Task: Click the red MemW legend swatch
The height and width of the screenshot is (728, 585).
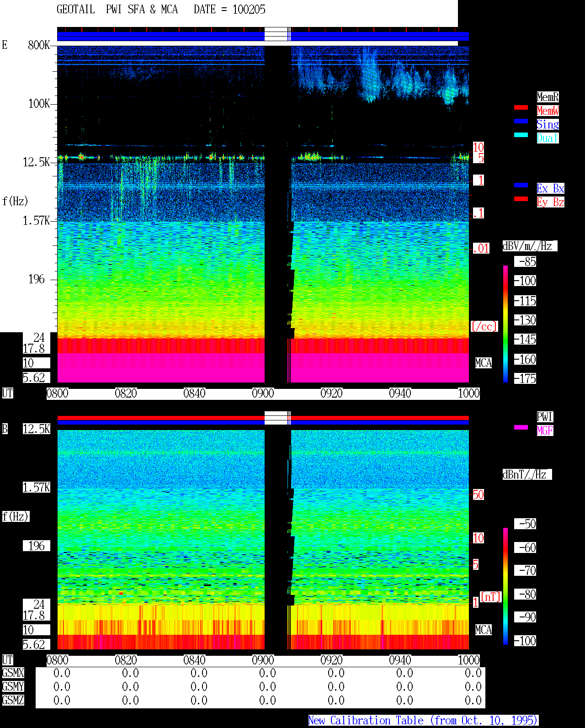Action: coord(521,107)
